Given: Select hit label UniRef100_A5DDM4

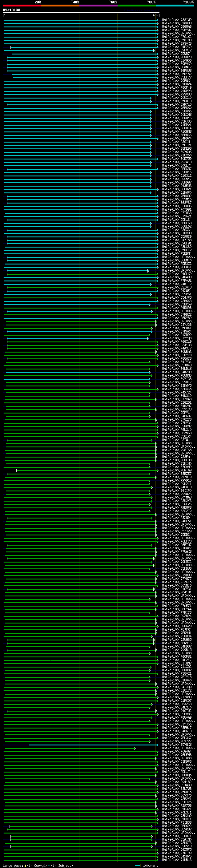Looking at the screenshot, I should click(177, 254).
